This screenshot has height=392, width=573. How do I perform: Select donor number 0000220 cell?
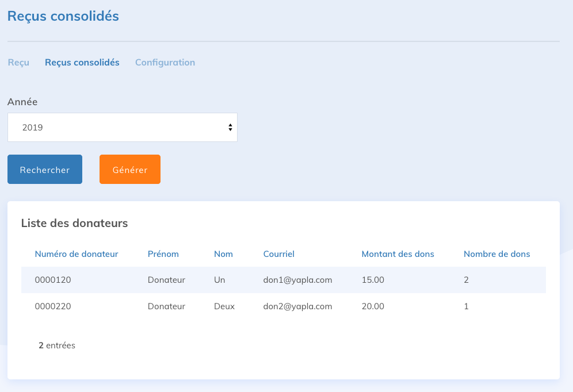pyautogui.click(x=53, y=306)
